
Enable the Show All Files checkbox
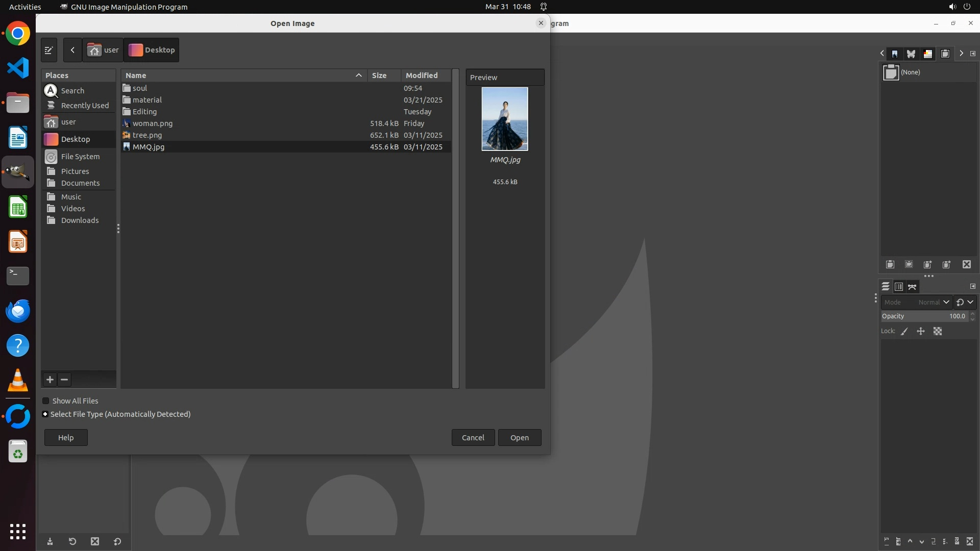pyautogui.click(x=46, y=401)
